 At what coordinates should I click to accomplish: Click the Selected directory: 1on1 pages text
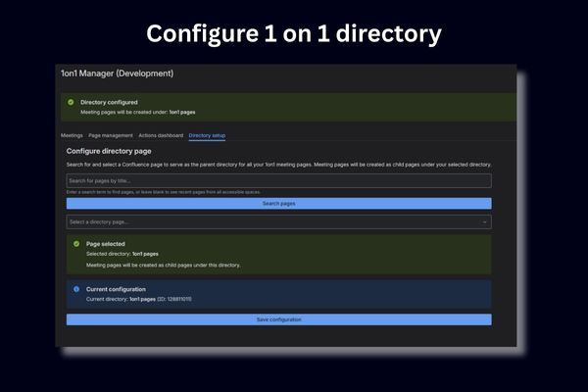[122, 254]
